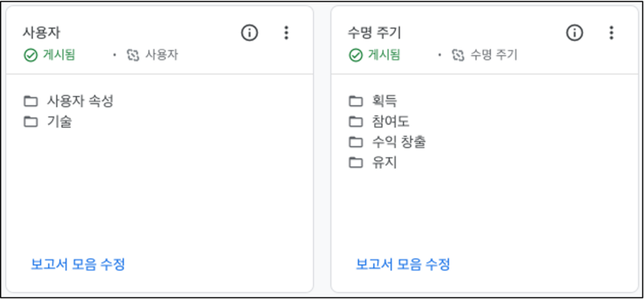The width and height of the screenshot is (644, 299).
Task: Open the 유지 folder
Action: pos(373,163)
